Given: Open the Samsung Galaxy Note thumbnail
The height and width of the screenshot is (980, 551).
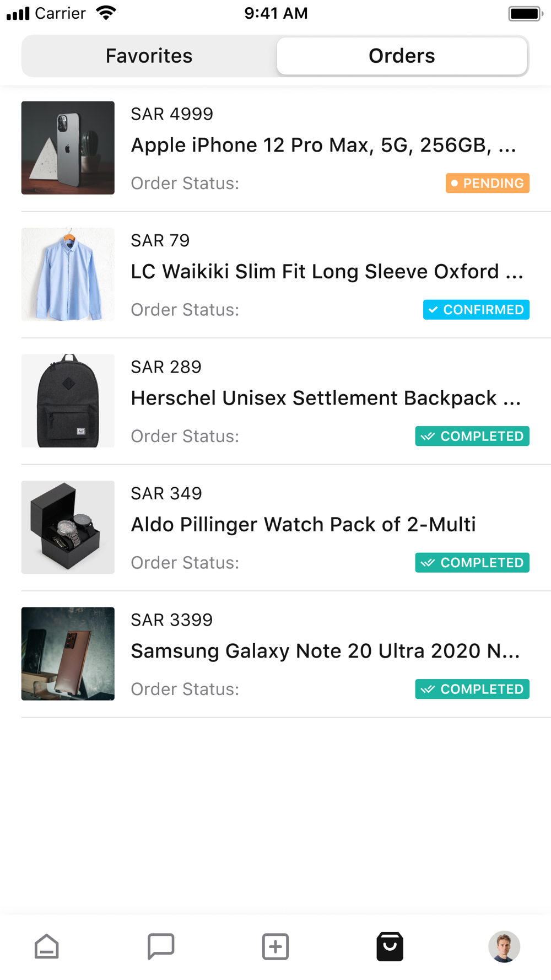Looking at the screenshot, I should click(68, 654).
